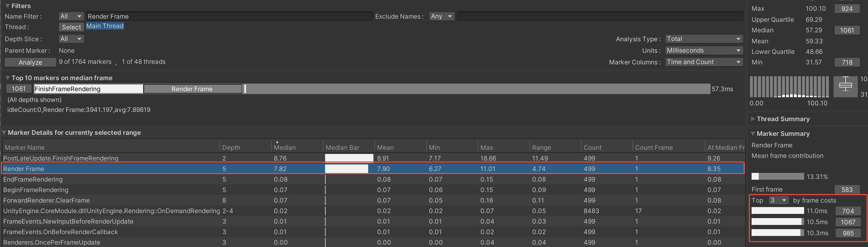Viewport: 868px width, 247px height.
Task: Expand the Thread Summary section
Action: coord(753,119)
